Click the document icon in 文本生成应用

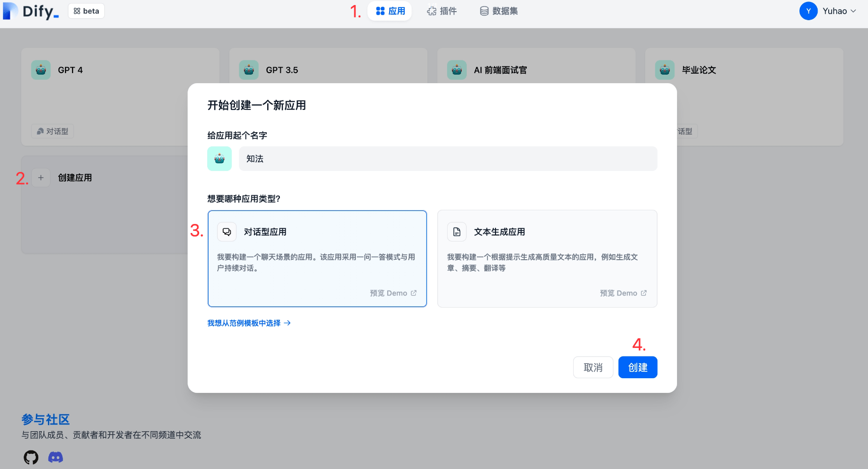click(457, 232)
